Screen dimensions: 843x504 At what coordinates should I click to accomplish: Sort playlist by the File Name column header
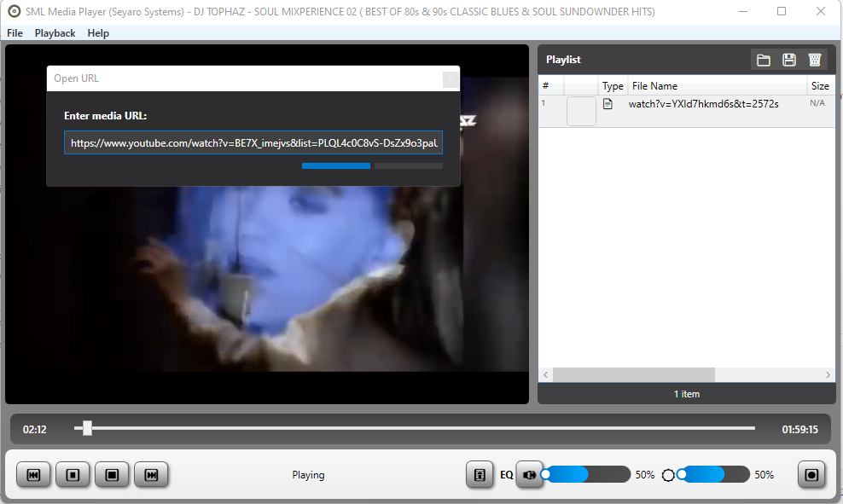[x=655, y=85]
